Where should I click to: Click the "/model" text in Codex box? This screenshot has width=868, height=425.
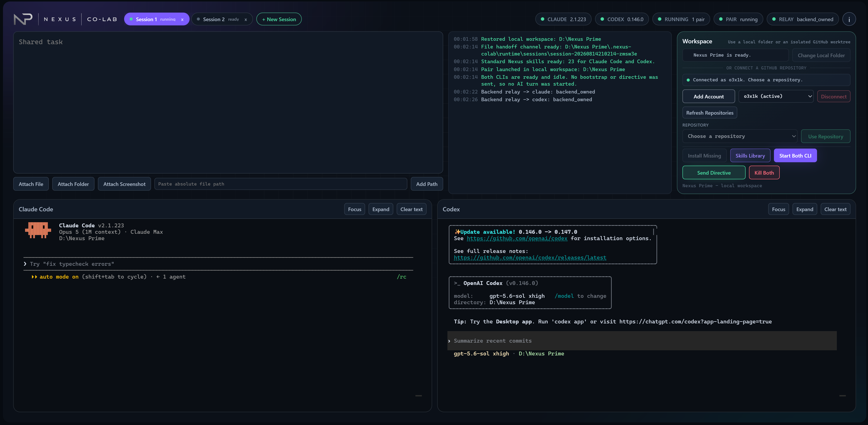tap(564, 296)
